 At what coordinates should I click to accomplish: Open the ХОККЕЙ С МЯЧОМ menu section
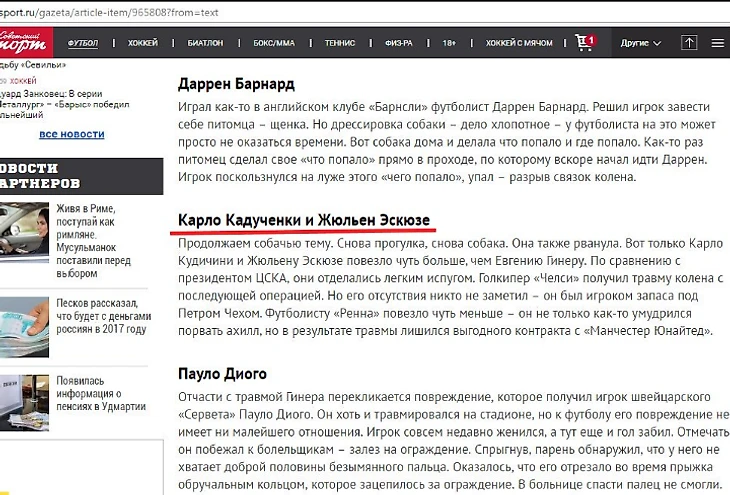tap(519, 43)
